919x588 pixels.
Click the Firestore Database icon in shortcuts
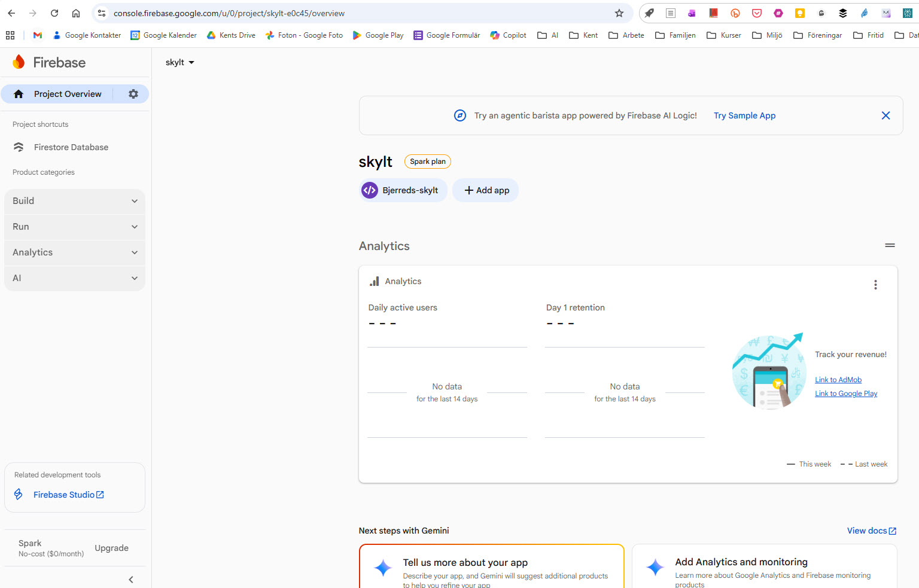(19, 147)
